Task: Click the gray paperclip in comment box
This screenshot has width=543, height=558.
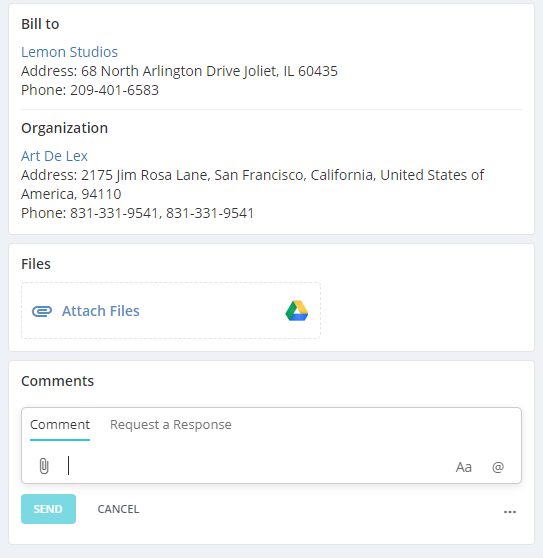Action: click(x=44, y=466)
